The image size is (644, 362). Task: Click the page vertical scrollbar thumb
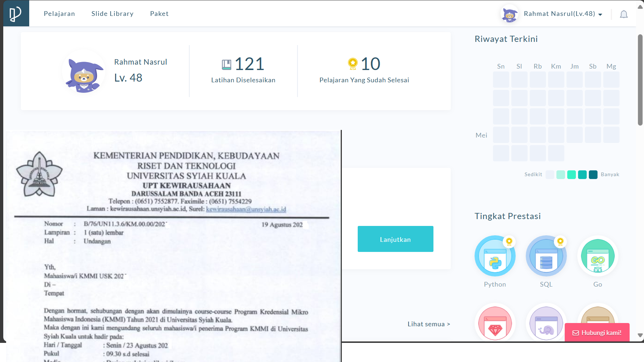pos(640,80)
